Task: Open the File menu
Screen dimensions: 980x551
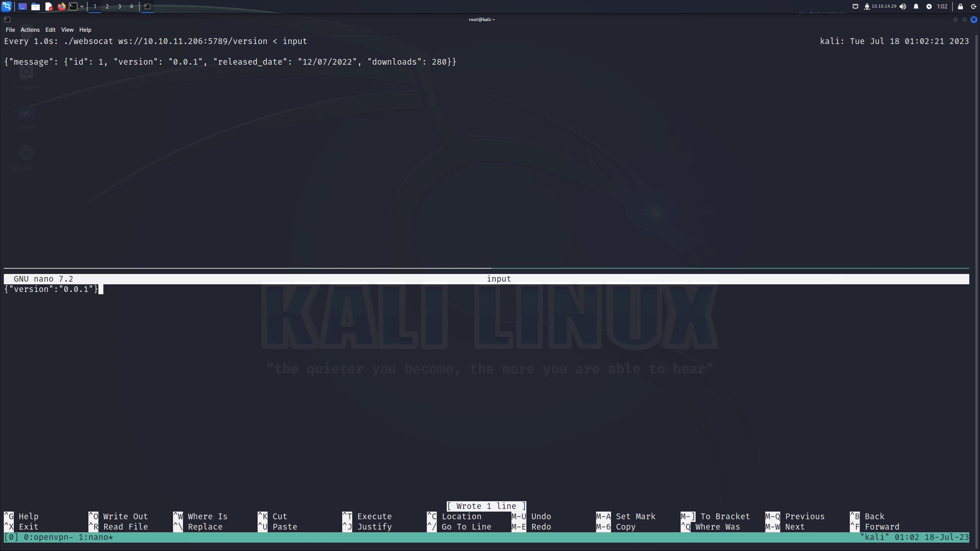Action: point(10,29)
